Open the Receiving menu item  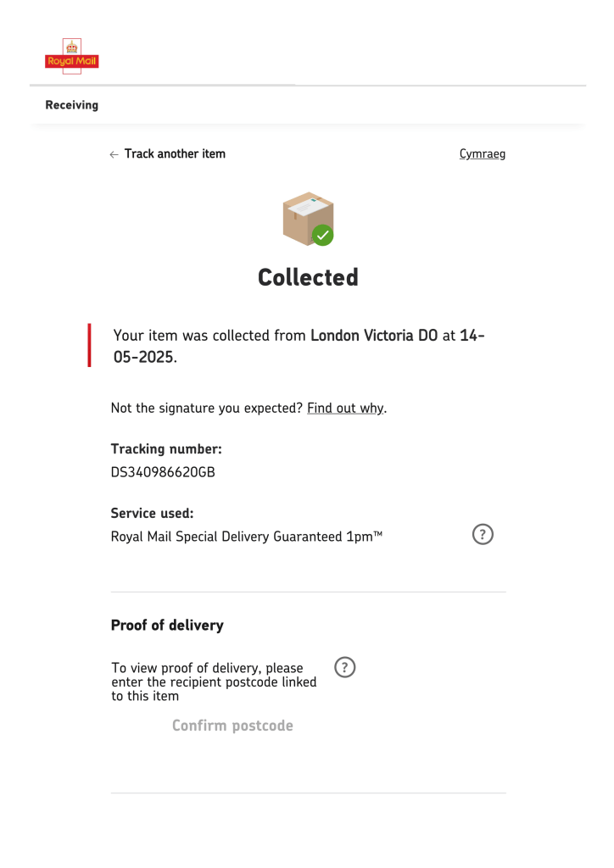tap(71, 105)
